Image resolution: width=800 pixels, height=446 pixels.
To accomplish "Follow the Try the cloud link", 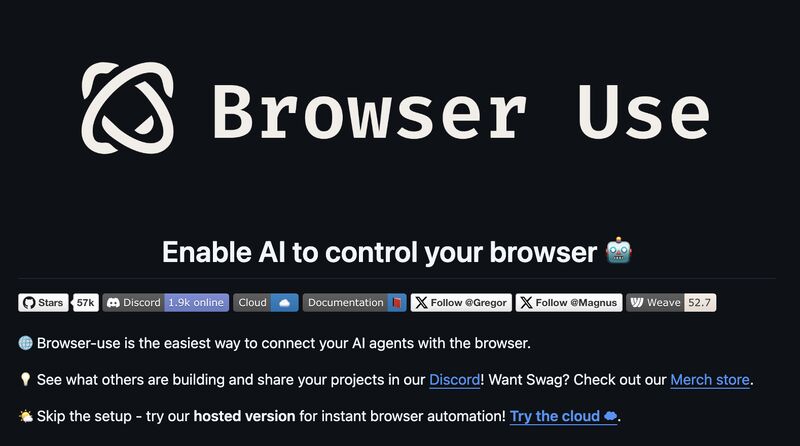I will tap(563, 416).
